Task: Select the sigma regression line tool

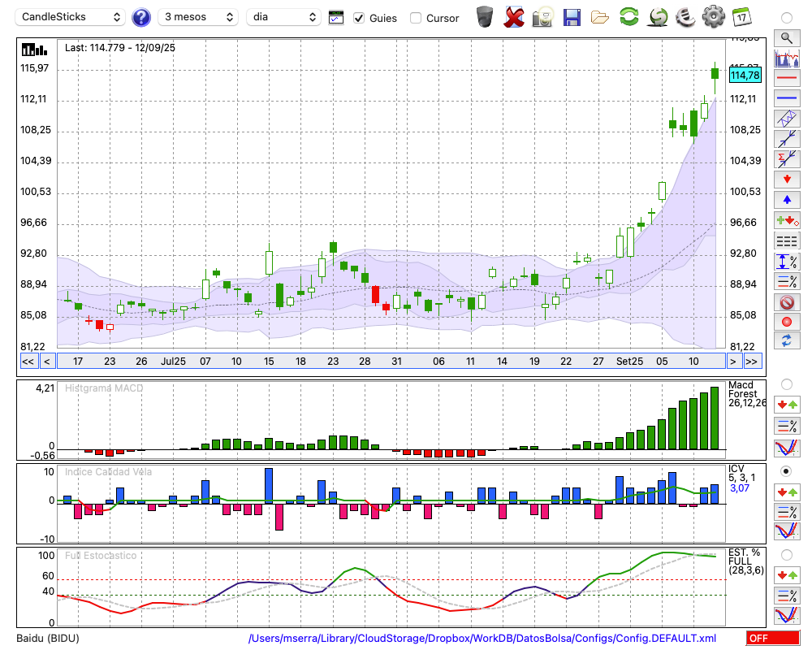Action: click(787, 159)
